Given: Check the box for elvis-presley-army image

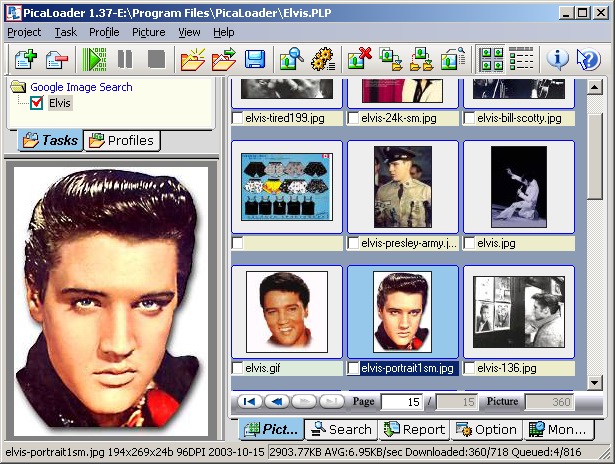Looking at the screenshot, I should coord(353,243).
